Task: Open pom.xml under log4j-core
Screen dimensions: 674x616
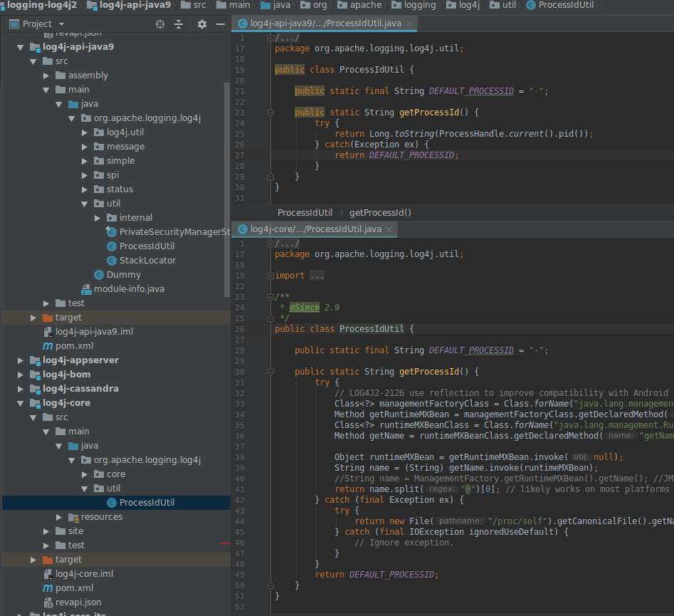Action: tap(68, 588)
